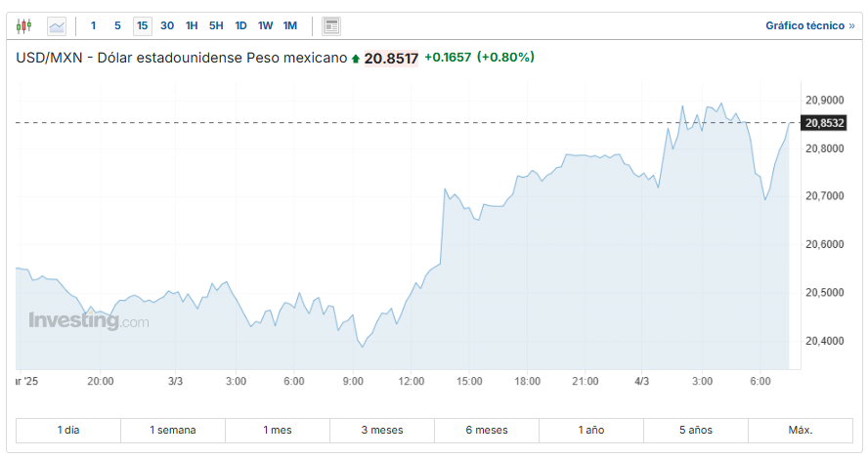This screenshot has width=868, height=459.
Task: Click the green up-arrow price indicator
Action: coord(356,59)
